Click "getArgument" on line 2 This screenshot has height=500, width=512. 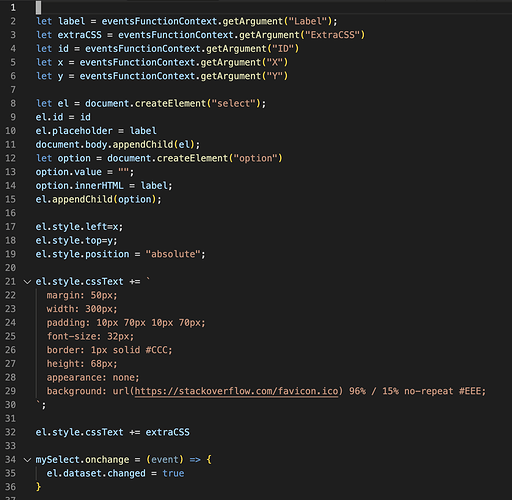point(253,21)
